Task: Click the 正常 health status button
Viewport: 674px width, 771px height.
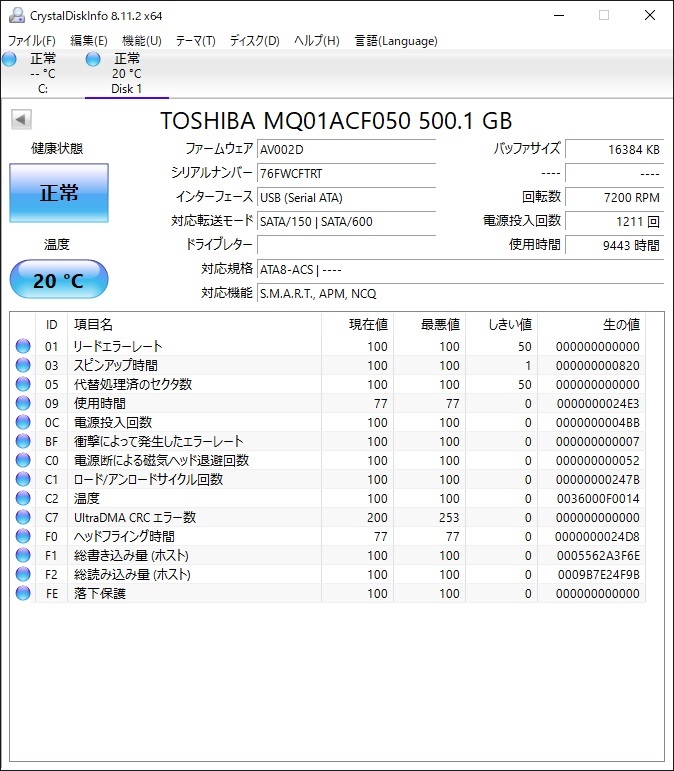Action: tap(59, 193)
